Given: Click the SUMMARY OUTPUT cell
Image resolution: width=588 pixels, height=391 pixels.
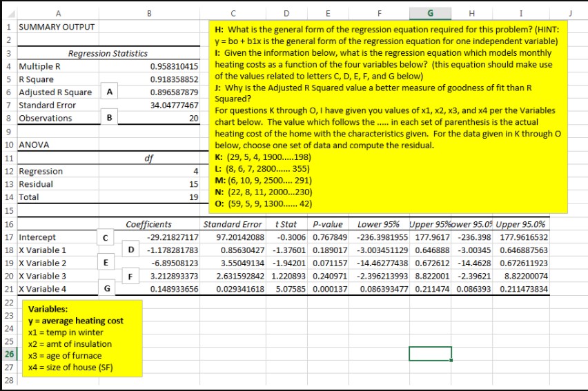Looking at the screenshot, I should (57, 27).
